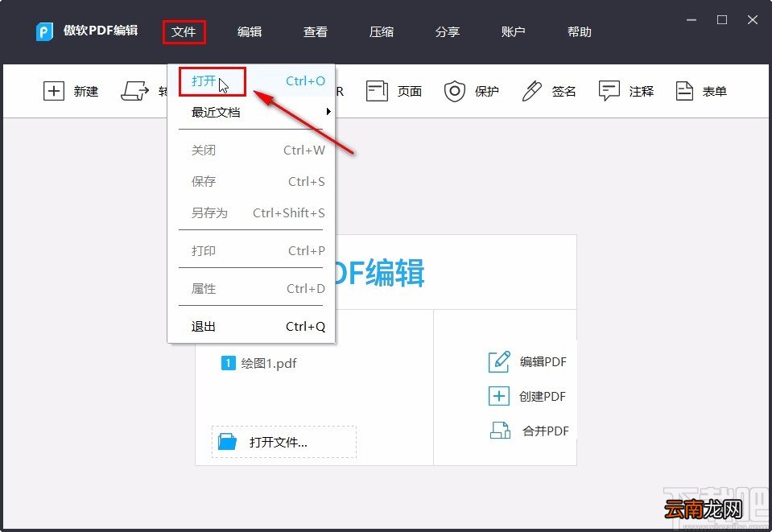Minimize the application window

[691, 19]
